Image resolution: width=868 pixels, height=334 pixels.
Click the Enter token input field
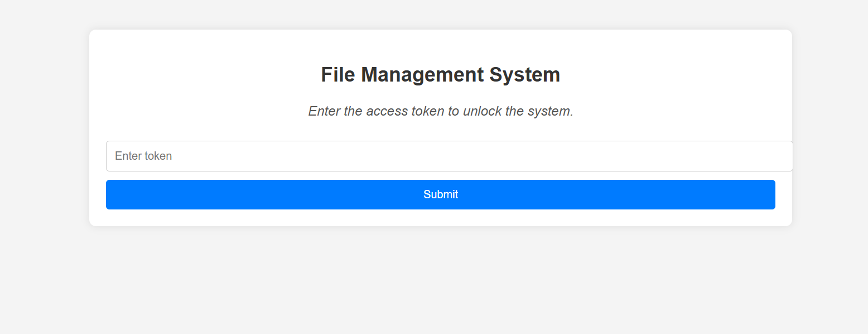coord(449,156)
